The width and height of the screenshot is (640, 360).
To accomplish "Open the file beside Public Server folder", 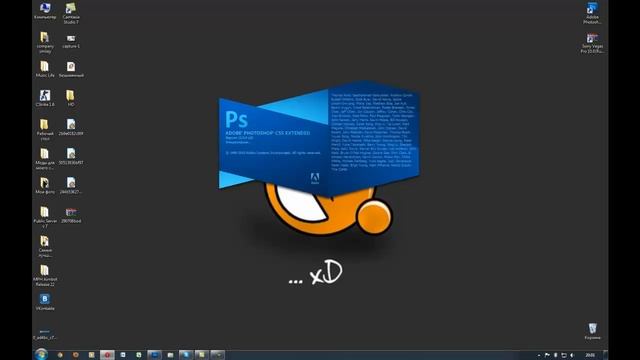I will [71, 215].
